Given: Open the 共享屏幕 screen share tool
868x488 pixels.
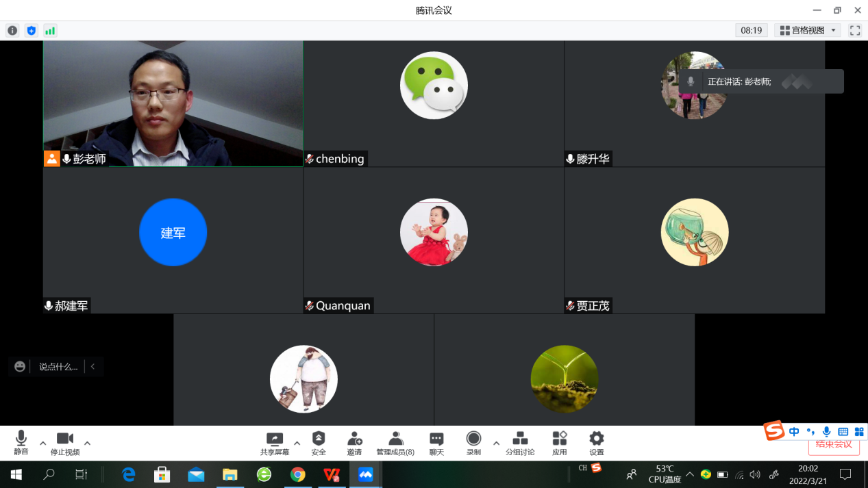Looking at the screenshot, I should click(275, 444).
